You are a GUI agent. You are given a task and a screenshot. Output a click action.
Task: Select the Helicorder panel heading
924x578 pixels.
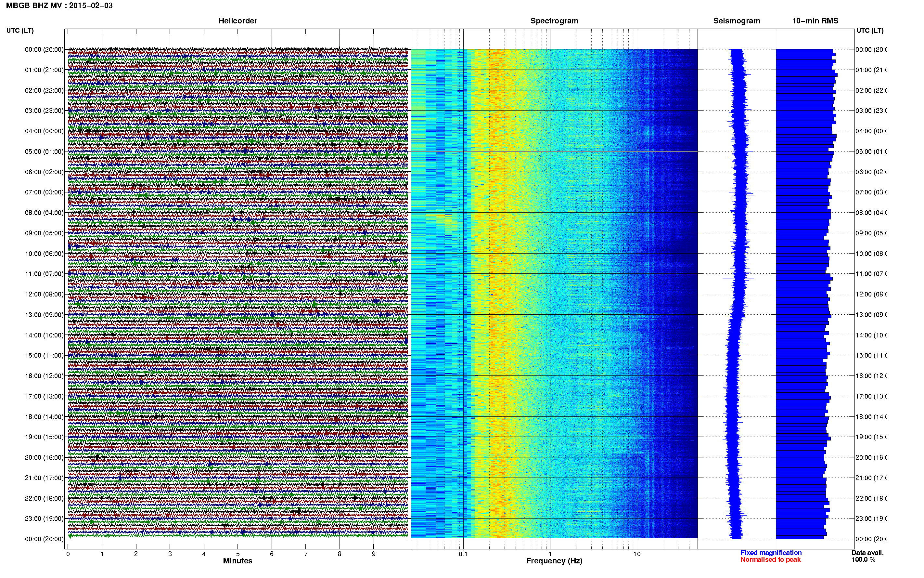click(x=237, y=21)
